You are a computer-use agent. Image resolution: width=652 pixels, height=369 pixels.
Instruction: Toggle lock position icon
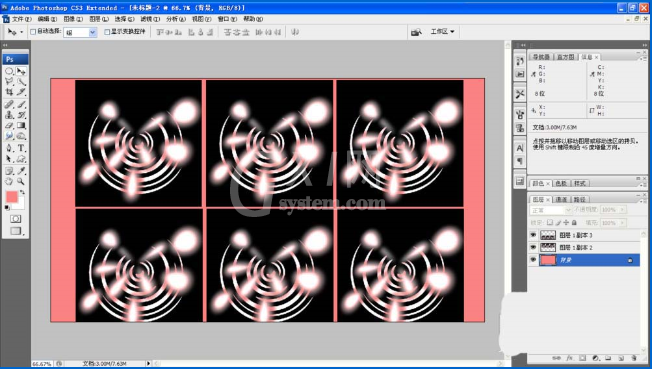(566, 223)
